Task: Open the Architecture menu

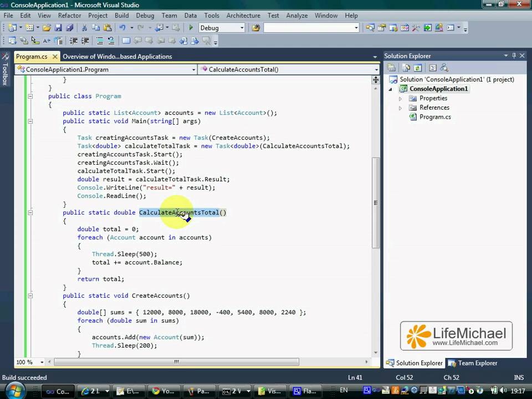Action: pyautogui.click(x=243, y=16)
